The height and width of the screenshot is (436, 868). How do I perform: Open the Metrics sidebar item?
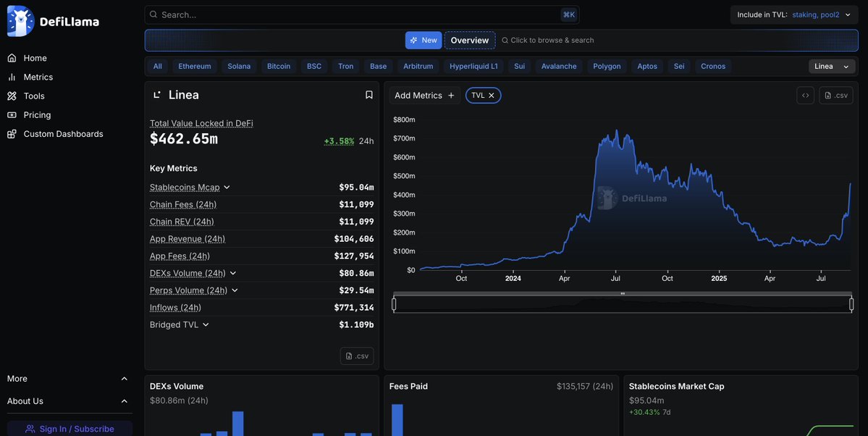[30, 77]
